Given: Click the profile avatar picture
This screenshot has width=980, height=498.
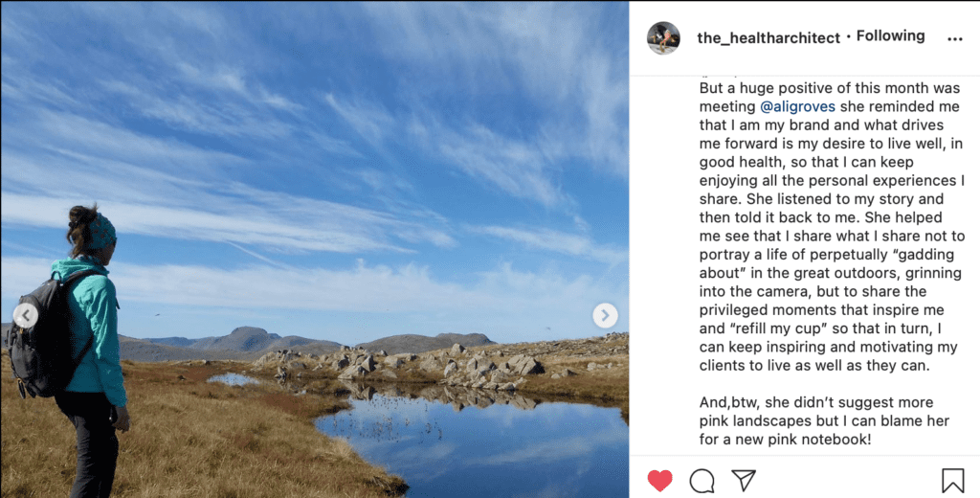Looking at the screenshot, I should pos(663,38).
